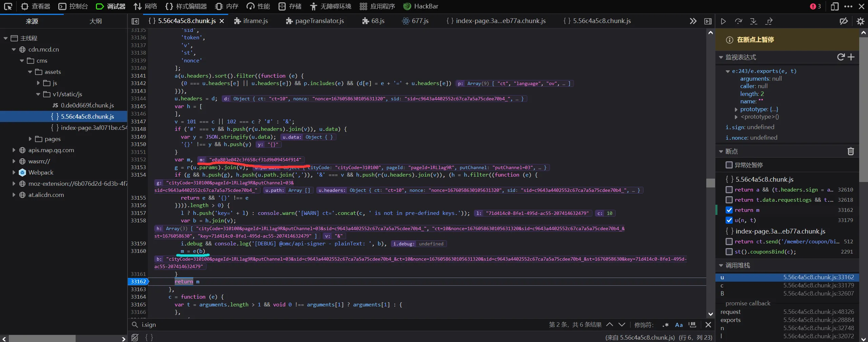Close the search bar
The height and width of the screenshot is (342, 868).
[x=708, y=325]
